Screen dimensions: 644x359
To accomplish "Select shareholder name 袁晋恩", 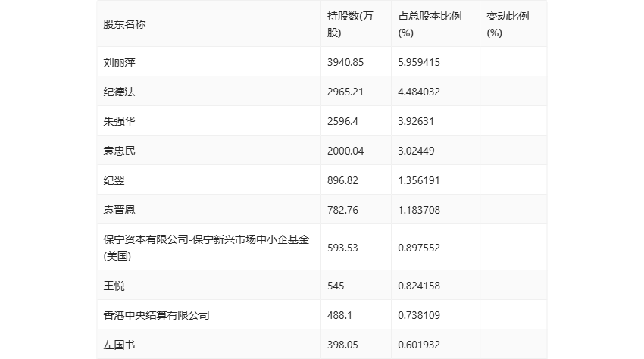I will (x=119, y=210).
